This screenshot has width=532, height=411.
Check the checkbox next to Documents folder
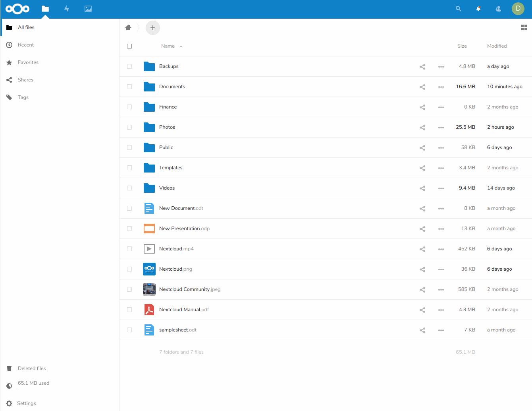point(129,87)
